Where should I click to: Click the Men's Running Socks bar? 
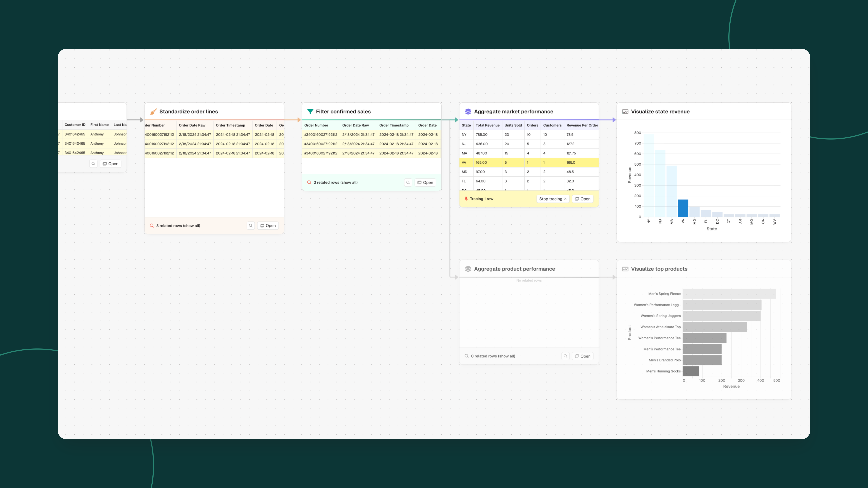[691, 371]
